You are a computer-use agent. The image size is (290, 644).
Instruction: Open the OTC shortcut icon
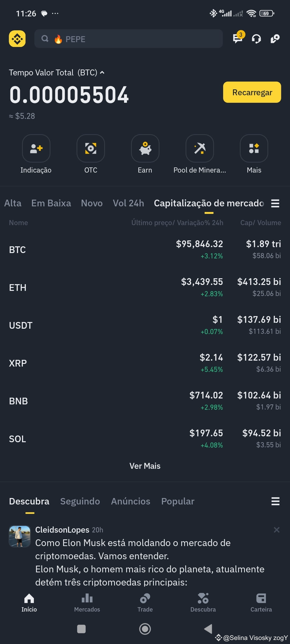tap(91, 148)
